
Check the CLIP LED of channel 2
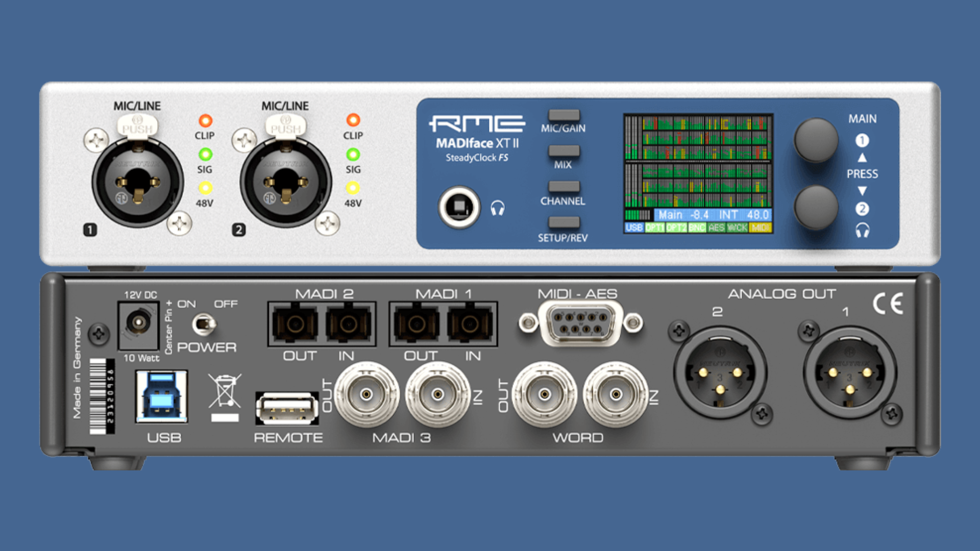(x=354, y=120)
